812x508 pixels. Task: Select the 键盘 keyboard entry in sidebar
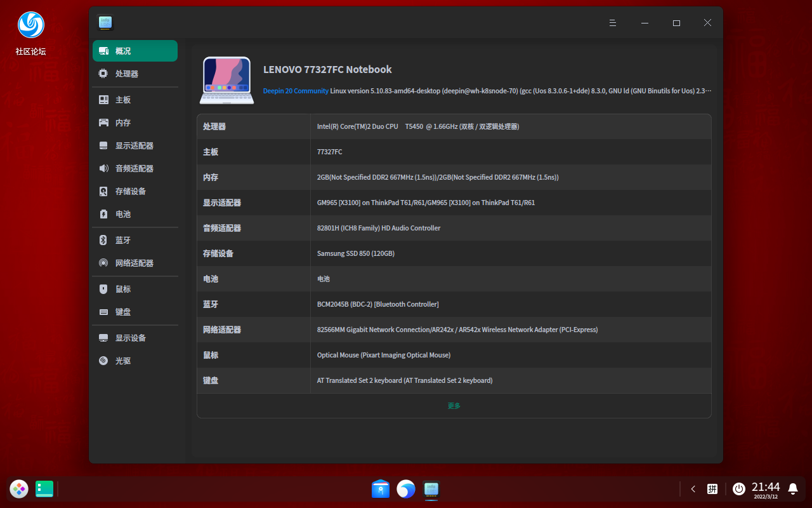[x=123, y=312]
